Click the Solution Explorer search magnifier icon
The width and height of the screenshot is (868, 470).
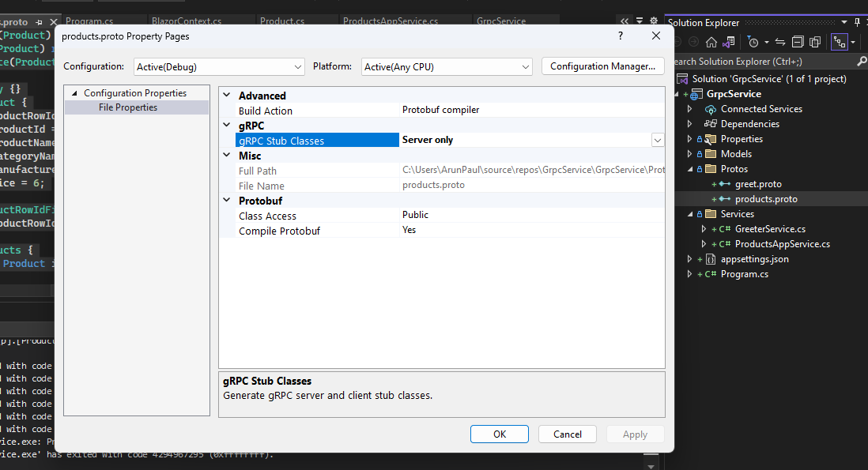coord(862,61)
